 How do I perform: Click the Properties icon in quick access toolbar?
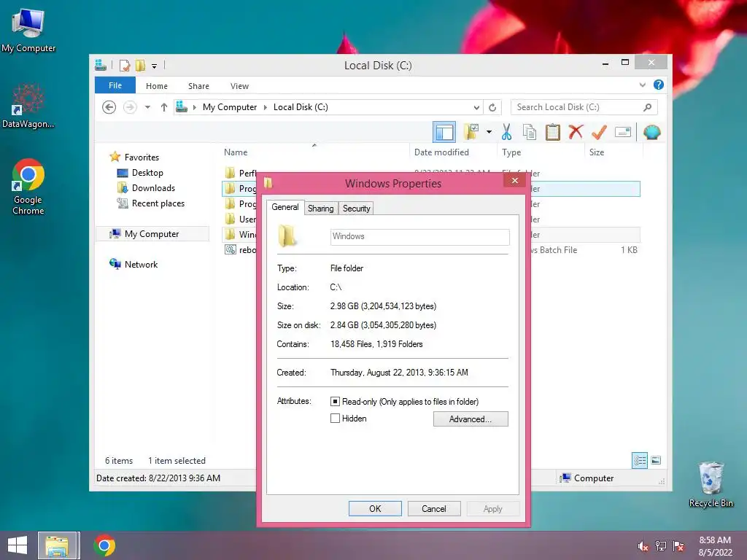(125, 65)
